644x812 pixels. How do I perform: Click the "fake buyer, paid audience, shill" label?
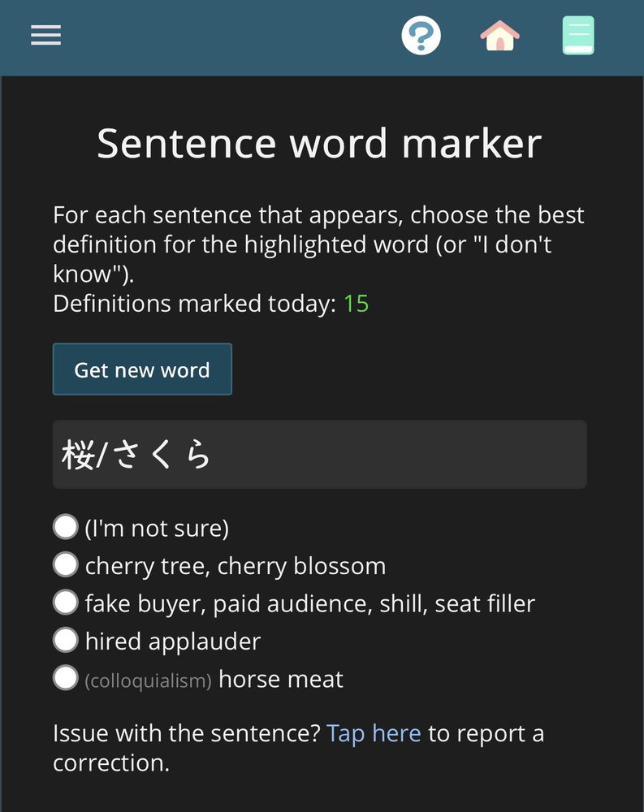(310, 604)
